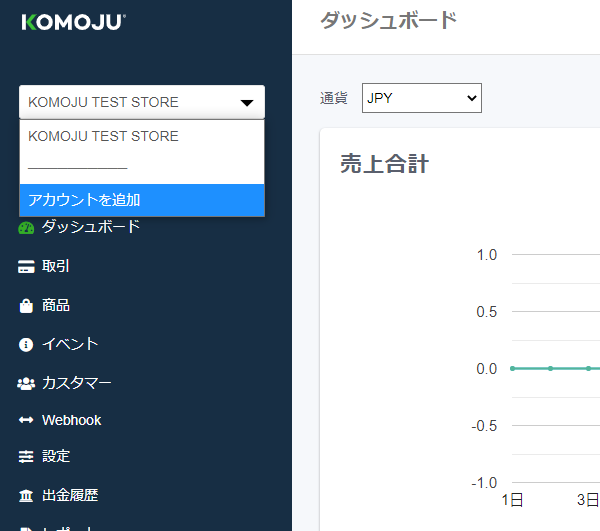Click the 0.5 y-axis label

point(487,312)
